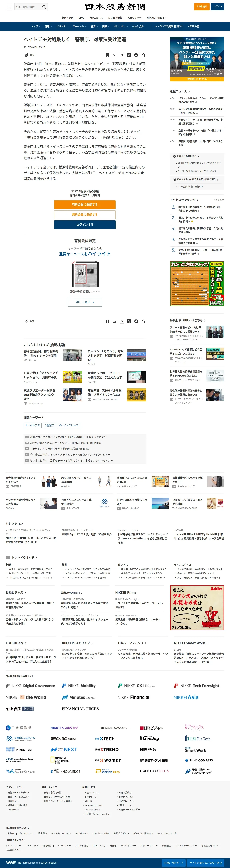Open Go board ネット碁 campaign ad banner
230x868 pixels.
197,284
